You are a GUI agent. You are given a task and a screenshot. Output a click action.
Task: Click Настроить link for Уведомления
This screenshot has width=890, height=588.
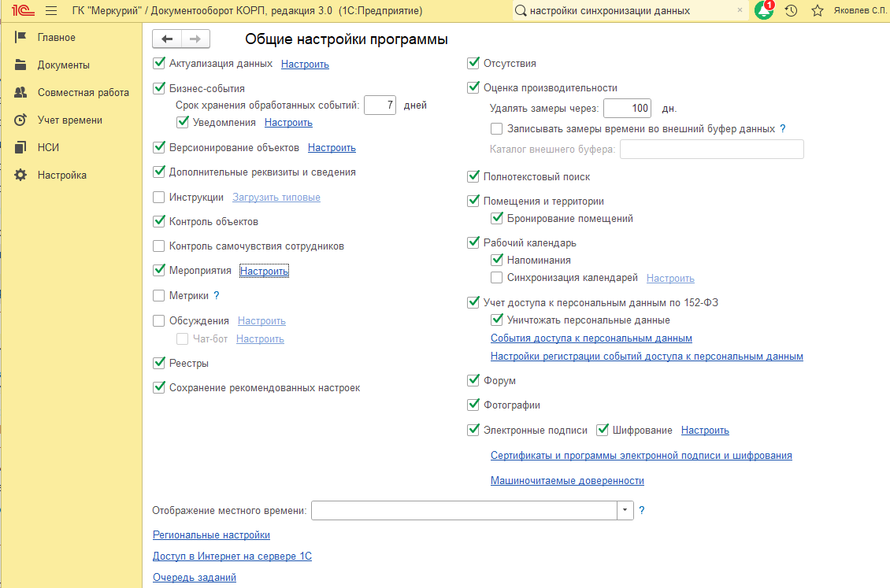(288, 123)
